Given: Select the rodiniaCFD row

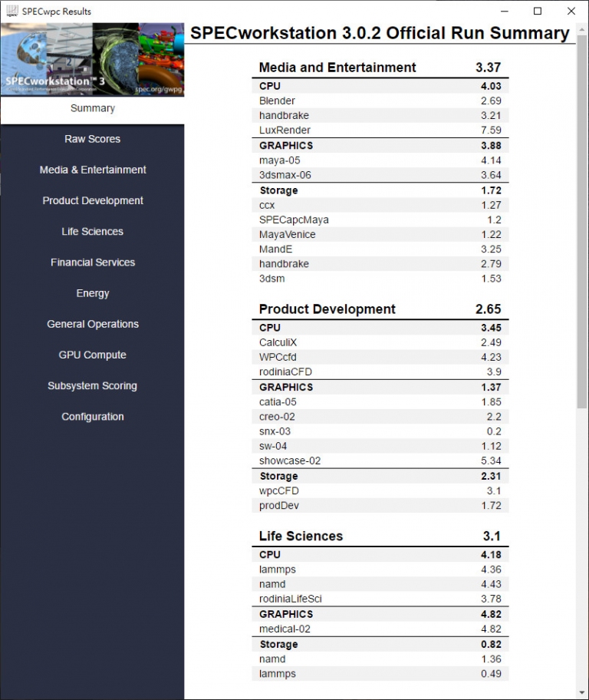Looking at the screenshot, I should [x=380, y=371].
